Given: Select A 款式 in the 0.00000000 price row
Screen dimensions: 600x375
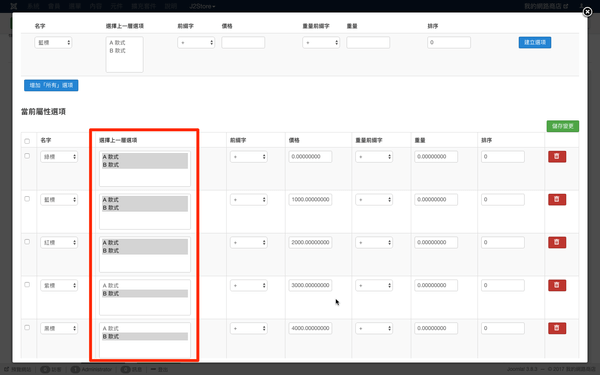Looking at the screenshot, I should click(145, 157).
